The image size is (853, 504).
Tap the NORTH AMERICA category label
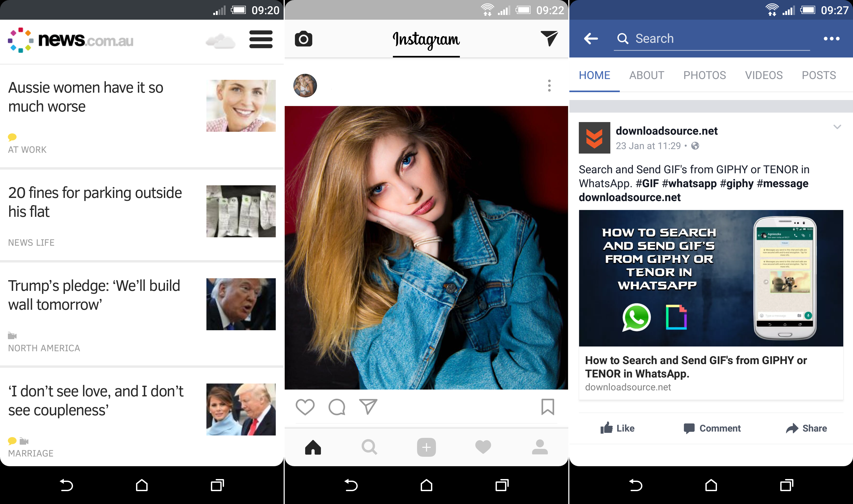44,348
